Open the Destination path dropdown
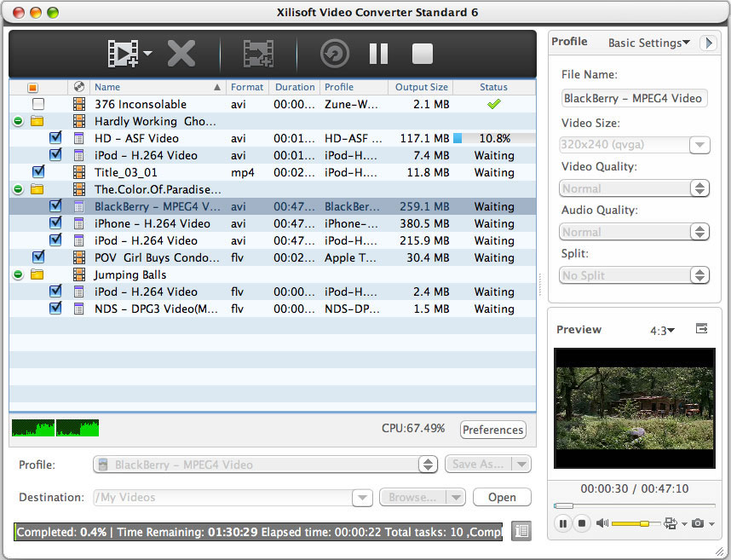This screenshot has width=731, height=560. tap(362, 498)
